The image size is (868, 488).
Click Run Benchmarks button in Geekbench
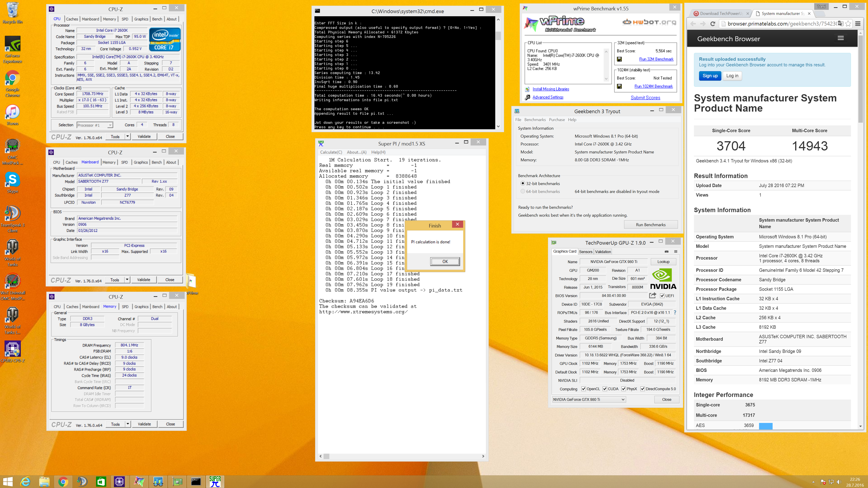coord(651,225)
